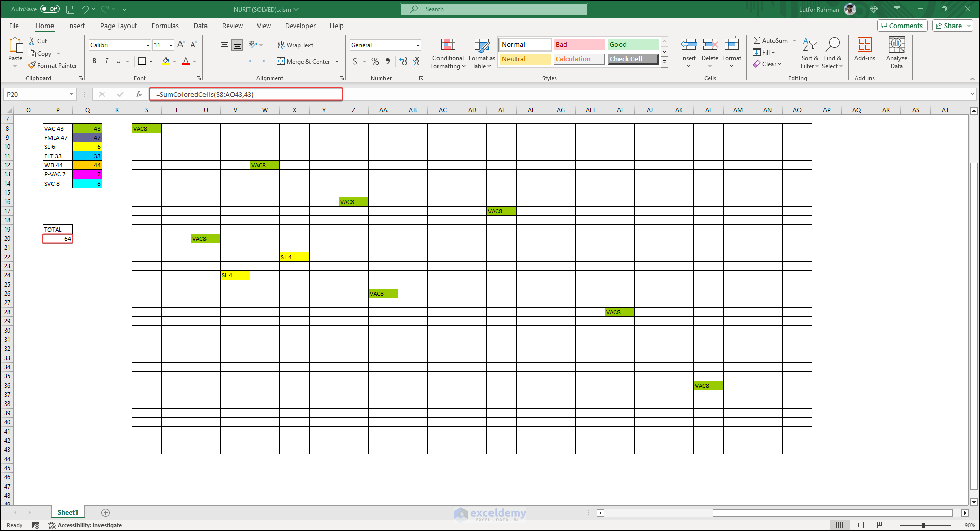Viewport: 980px width, 531px height.
Task: Click the Comments button
Action: pos(901,26)
